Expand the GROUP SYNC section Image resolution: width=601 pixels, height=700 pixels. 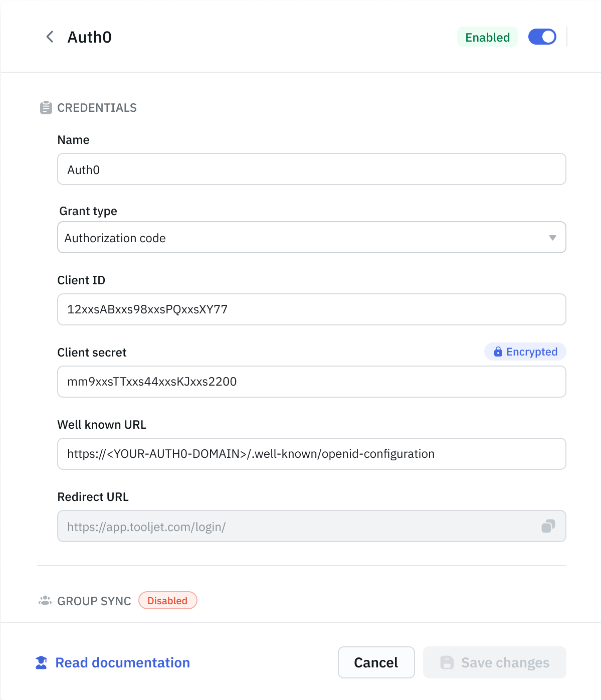93,600
